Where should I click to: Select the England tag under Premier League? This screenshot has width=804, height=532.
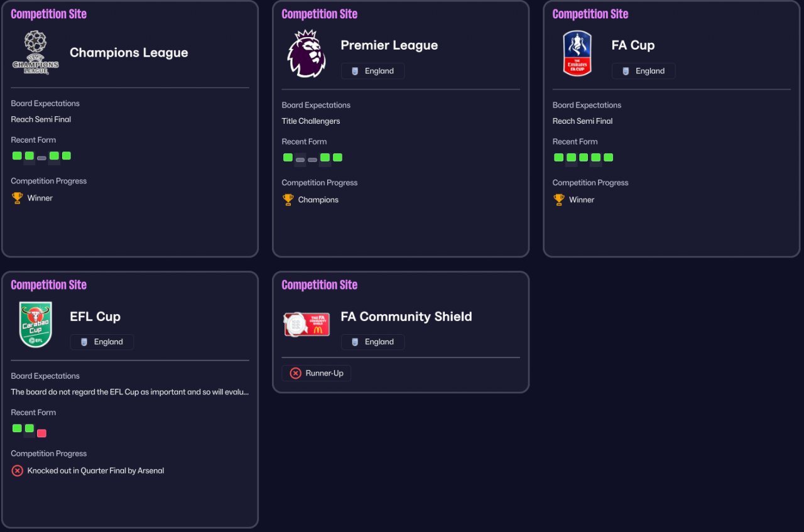[x=372, y=71]
